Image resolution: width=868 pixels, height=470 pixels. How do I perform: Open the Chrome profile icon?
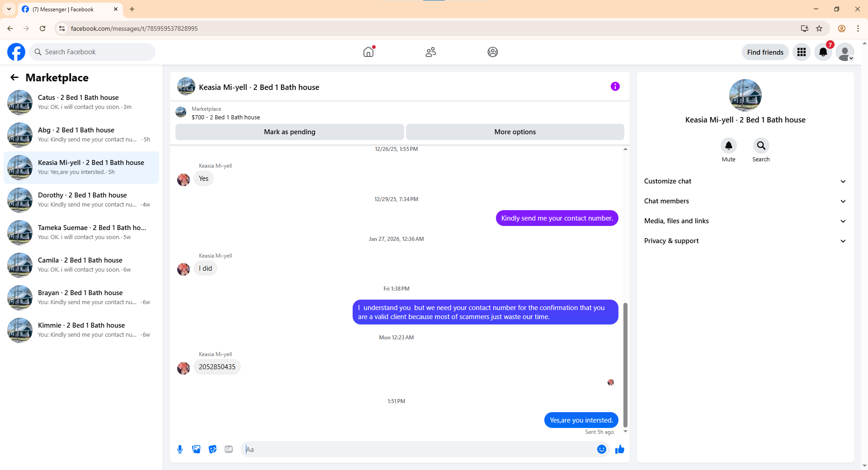(x=842, y=28)
